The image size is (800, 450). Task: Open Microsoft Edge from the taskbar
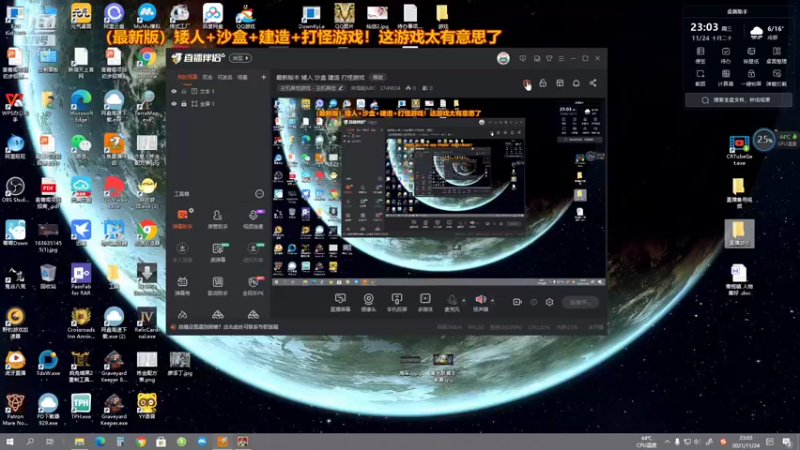100,441
